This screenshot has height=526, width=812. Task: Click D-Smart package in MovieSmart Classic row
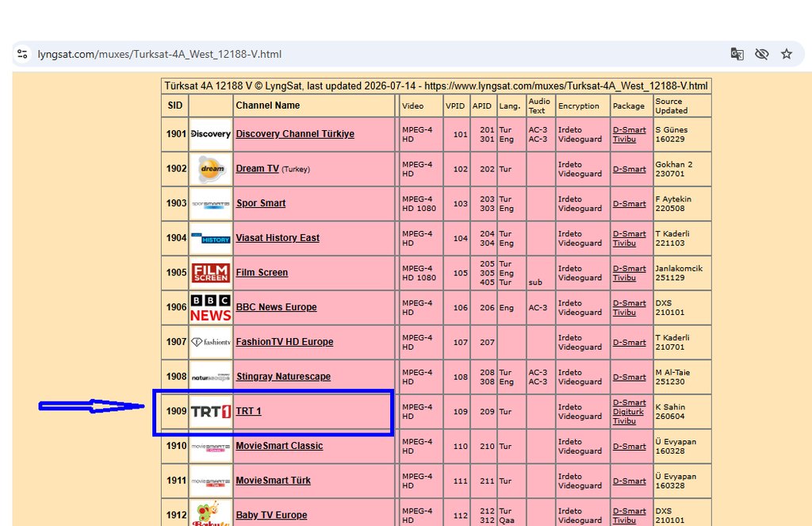click(x=629, y=447)
